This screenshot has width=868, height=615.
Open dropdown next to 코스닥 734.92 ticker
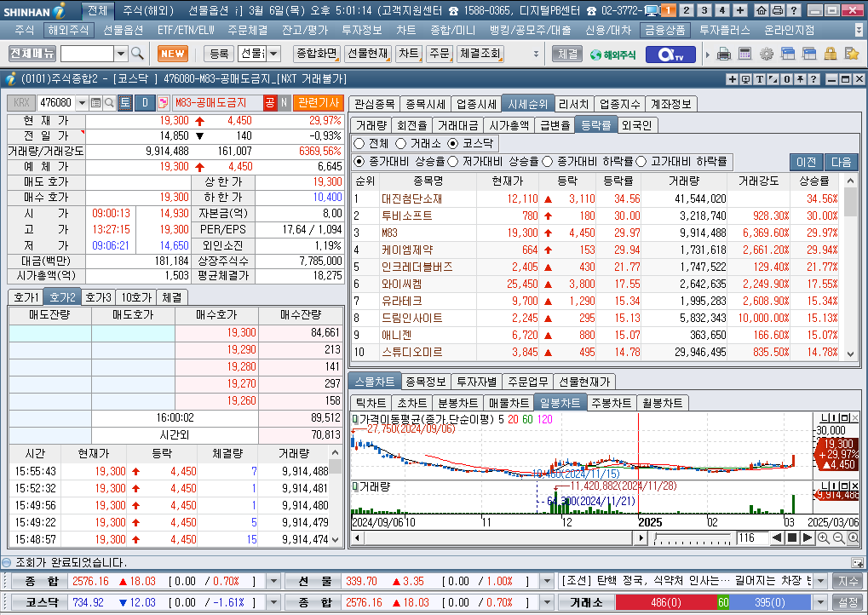tap(273, 602)
